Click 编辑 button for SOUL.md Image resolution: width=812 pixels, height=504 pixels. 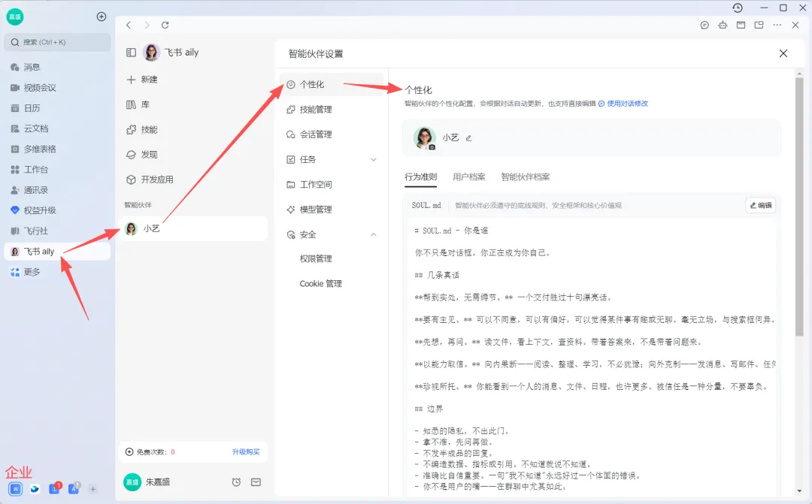(760, 205)
